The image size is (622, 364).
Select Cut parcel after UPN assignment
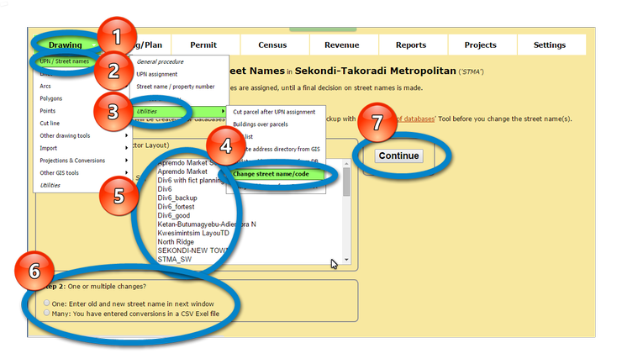click(274, 112)
